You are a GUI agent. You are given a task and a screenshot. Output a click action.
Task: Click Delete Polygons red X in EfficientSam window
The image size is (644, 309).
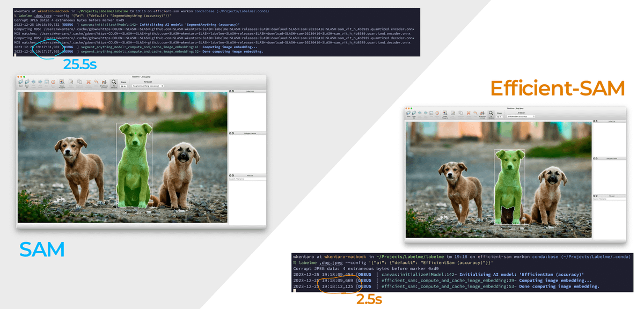pyautogui.click(x=469, y=113)
